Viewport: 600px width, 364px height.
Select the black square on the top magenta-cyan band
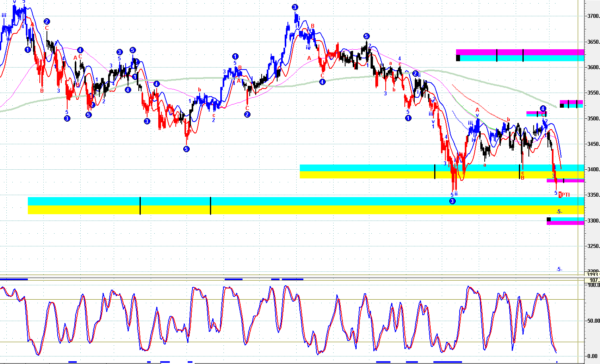point(458,58)
